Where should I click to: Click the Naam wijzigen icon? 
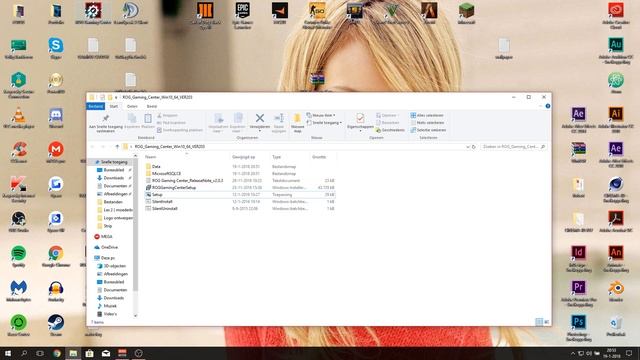[x=279, y=118]
